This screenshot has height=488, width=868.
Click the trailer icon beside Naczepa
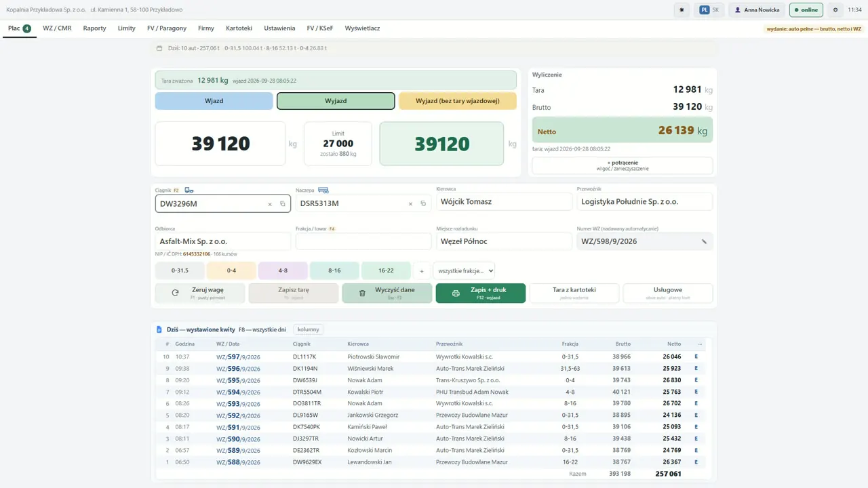coord(323,190)
